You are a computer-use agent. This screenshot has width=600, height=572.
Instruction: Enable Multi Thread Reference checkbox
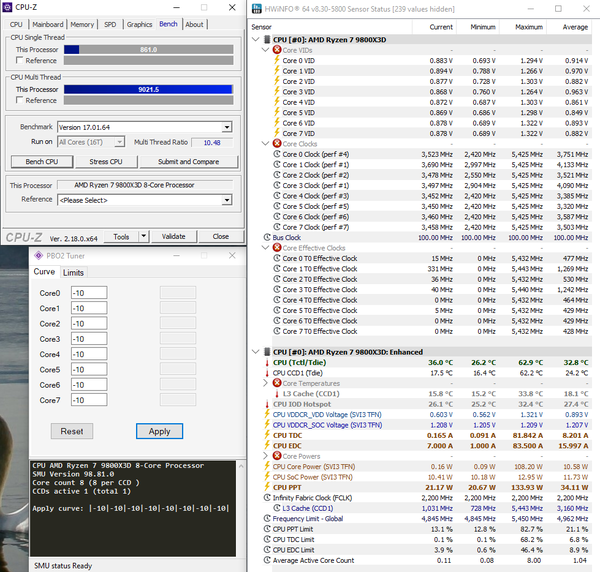click(x=20, y=100)
